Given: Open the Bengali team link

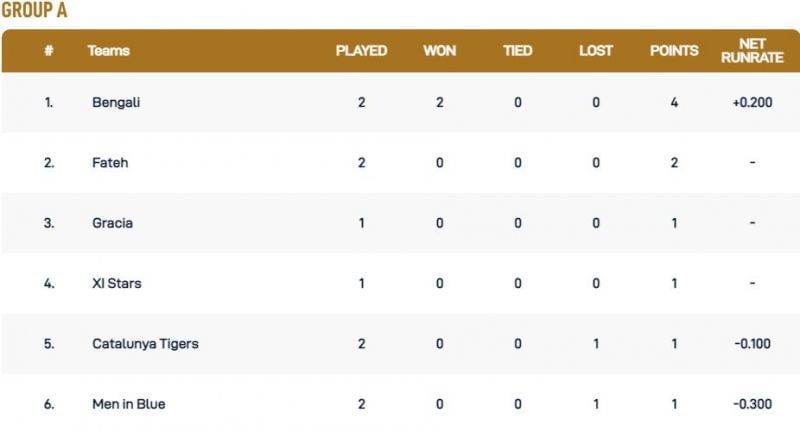Looking at the screenshot, I should point(116,103).
